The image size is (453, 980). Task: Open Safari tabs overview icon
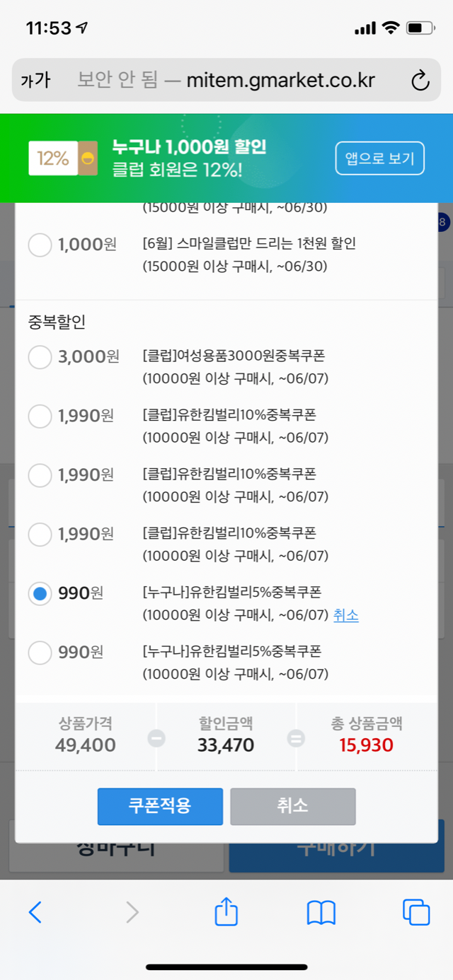pyautogui.click(x=415, y=912)
